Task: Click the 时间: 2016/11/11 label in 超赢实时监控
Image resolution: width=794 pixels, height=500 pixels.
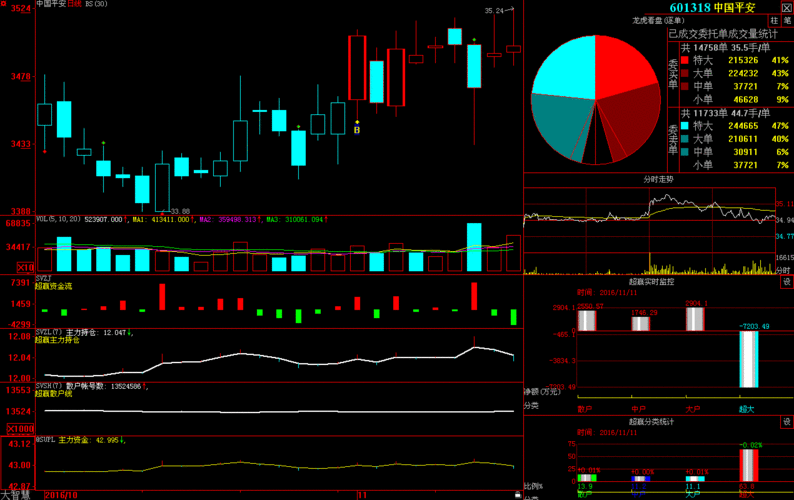Action: [x=607, y=293]
